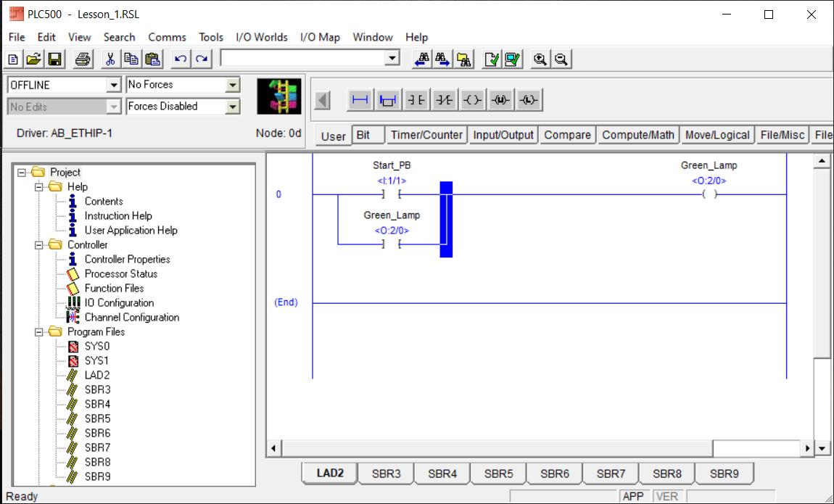Viewport: 834px width, 504px height.
Task: Collapse the Controller folder node
Action: coord(39,245)
